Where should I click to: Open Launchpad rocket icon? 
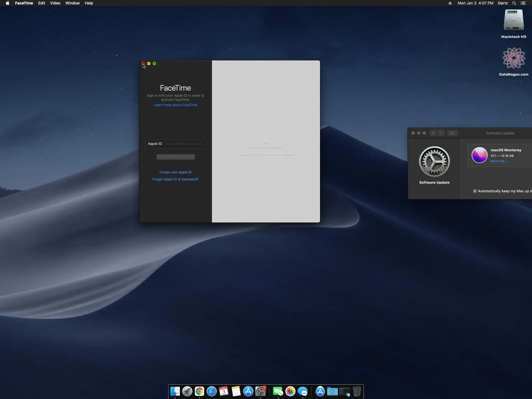coord(187,391)
